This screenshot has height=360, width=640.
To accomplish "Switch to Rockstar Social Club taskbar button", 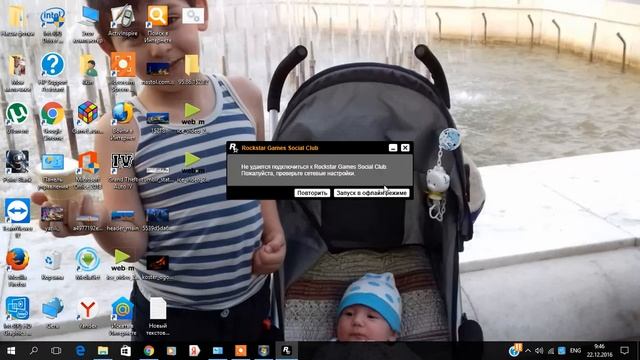I will 287,351.
